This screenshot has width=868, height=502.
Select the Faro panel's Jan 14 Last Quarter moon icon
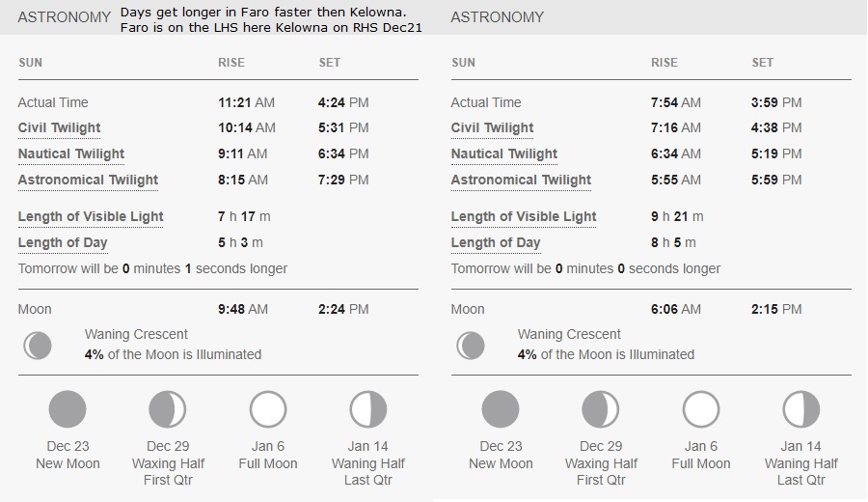point(368,409)
